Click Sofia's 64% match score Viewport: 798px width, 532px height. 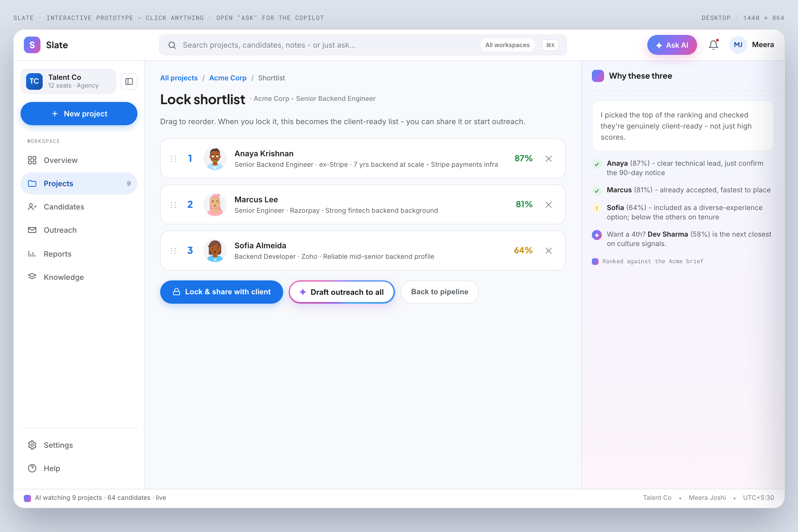(523, 250)
